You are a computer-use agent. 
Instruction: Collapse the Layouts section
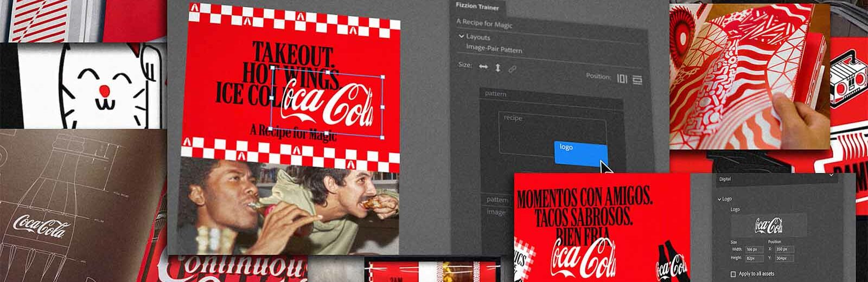461,37
